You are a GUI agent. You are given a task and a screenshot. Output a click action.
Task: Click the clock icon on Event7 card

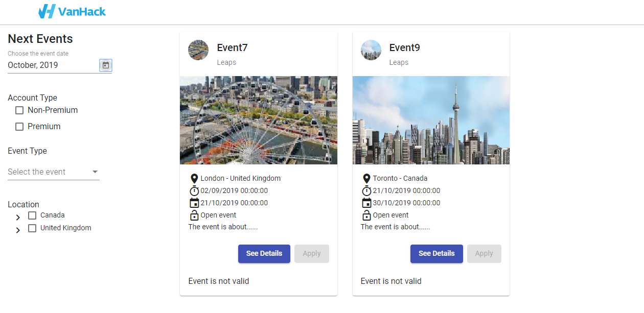(194, 190)
